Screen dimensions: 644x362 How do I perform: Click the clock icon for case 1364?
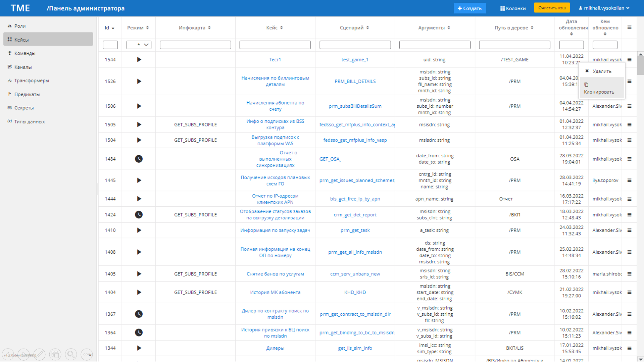(x=139, y=332)
